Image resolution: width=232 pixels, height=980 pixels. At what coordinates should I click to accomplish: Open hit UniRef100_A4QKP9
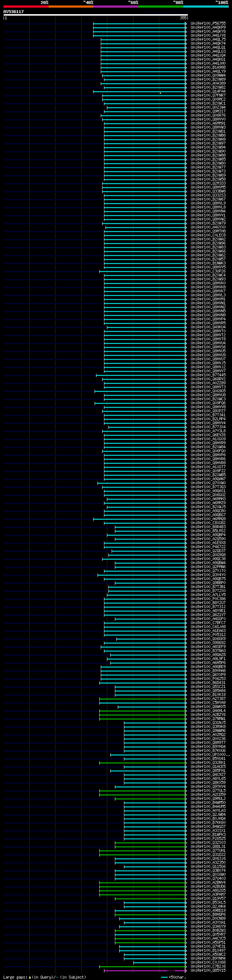pyautogui.click(x=208, y=27)
